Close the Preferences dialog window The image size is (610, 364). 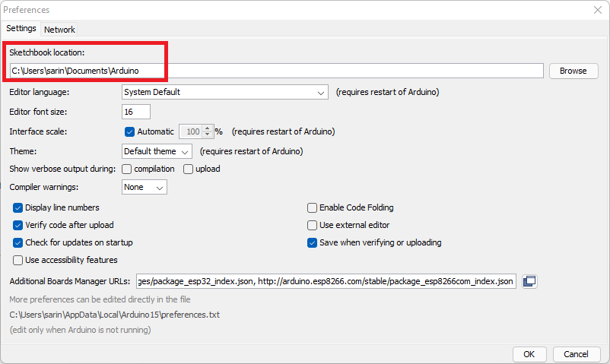click(x=597, y=10)
